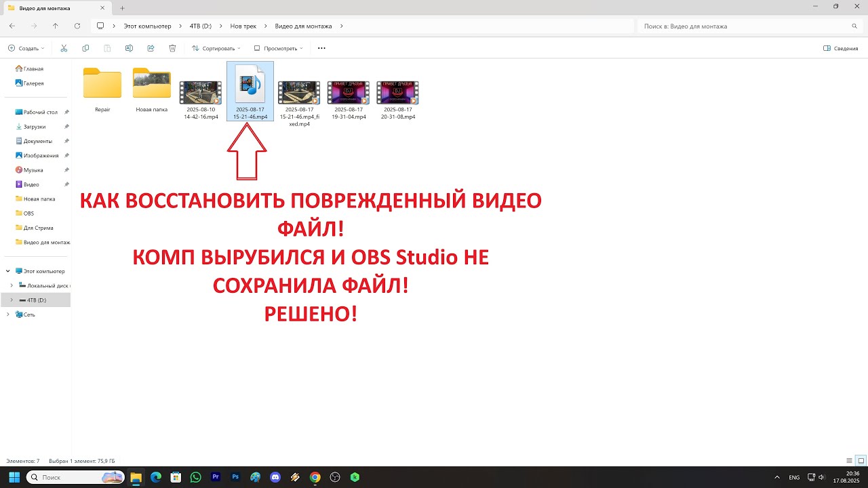This screenshot has height=488, width=868.
Task: Open Discord from taskbar
Action: (275, 477)
